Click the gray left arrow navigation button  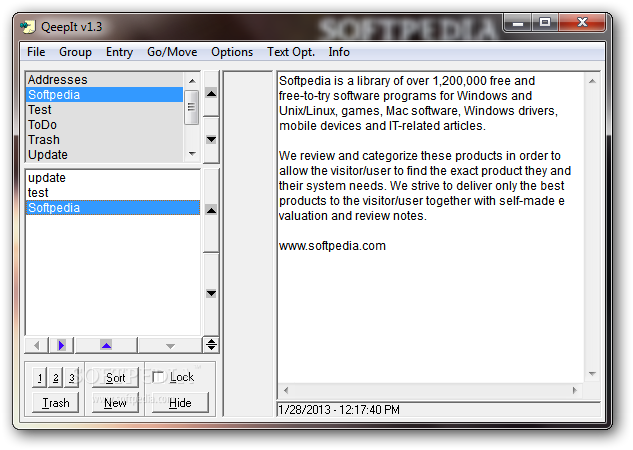37,345
